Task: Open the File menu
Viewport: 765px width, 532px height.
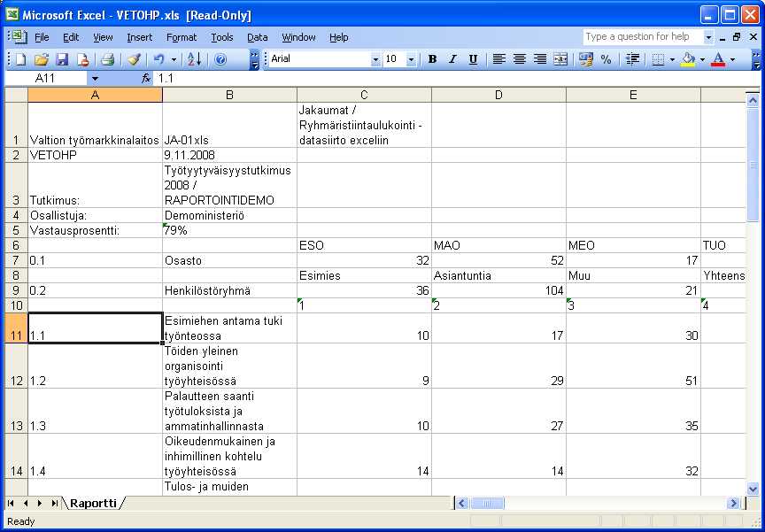Action: click(42, 37)
